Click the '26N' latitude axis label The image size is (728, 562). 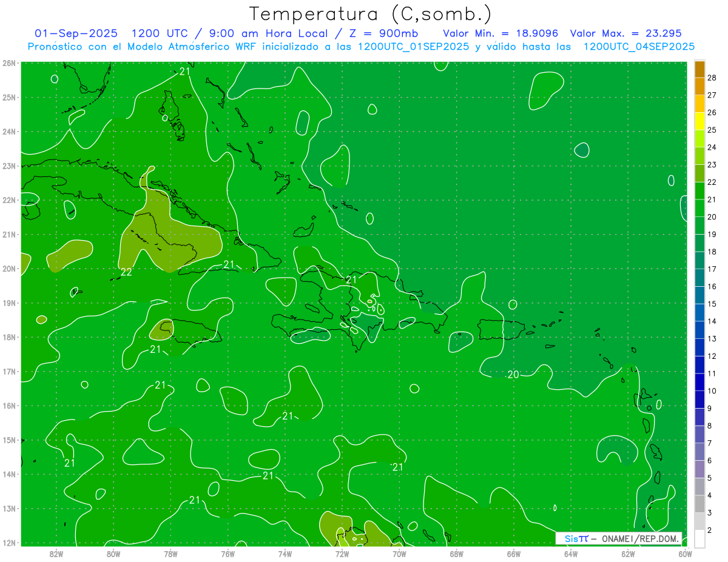pyautogui.click(x=9, y=63)
